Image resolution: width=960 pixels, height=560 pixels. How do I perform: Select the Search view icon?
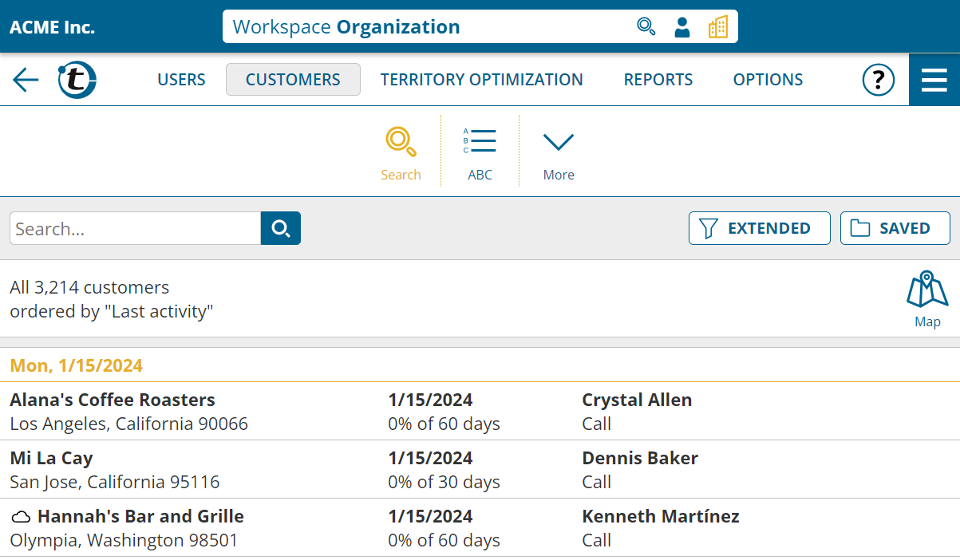click(x=401, y=152)
